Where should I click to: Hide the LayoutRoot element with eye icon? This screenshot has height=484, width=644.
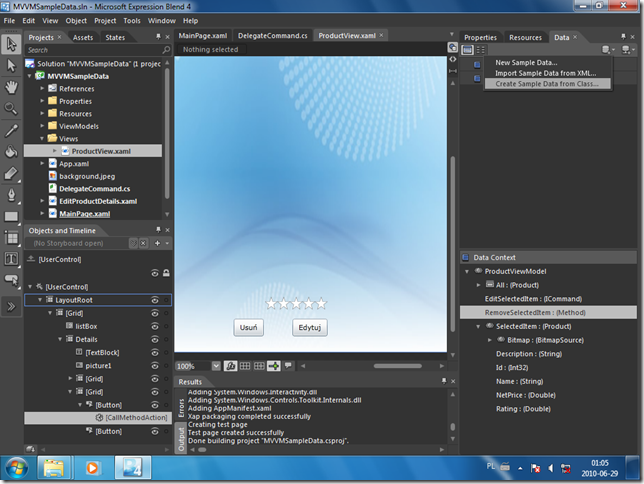tap(155, 300)
